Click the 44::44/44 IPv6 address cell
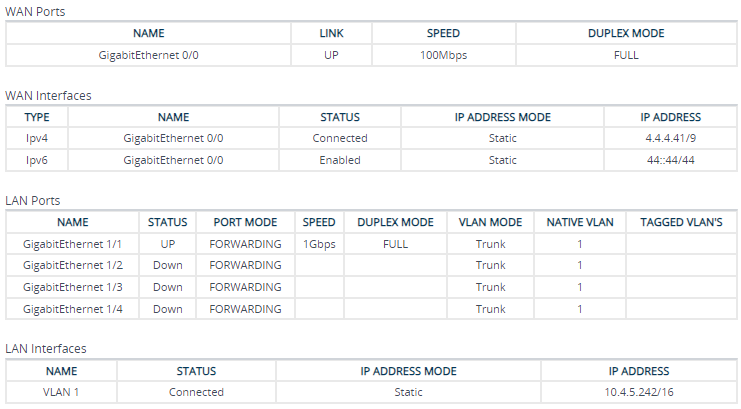This screenshot has width=741, height=409. click(x=670, y=160)
